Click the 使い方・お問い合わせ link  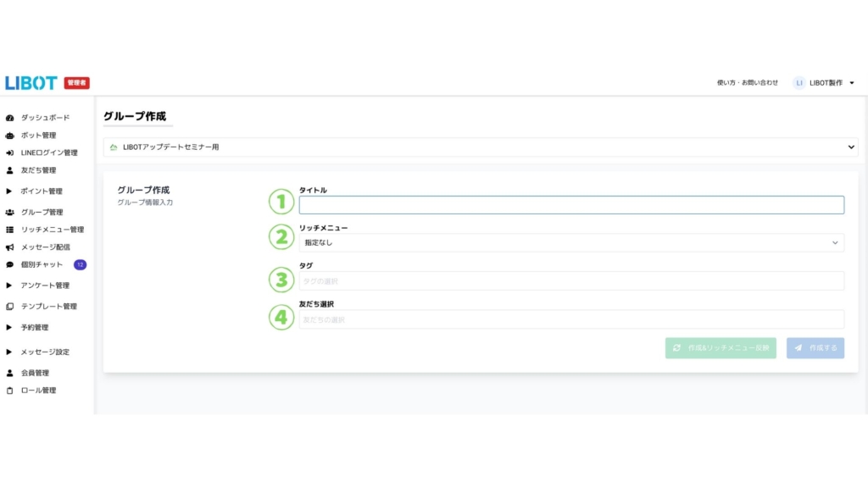pos(747,83)
